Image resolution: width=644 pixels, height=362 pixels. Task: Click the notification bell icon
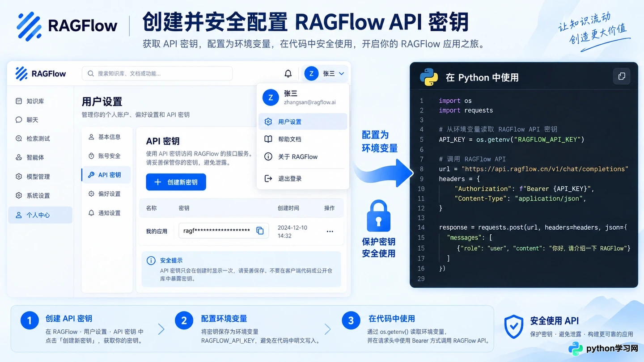[x=288, y=73]
